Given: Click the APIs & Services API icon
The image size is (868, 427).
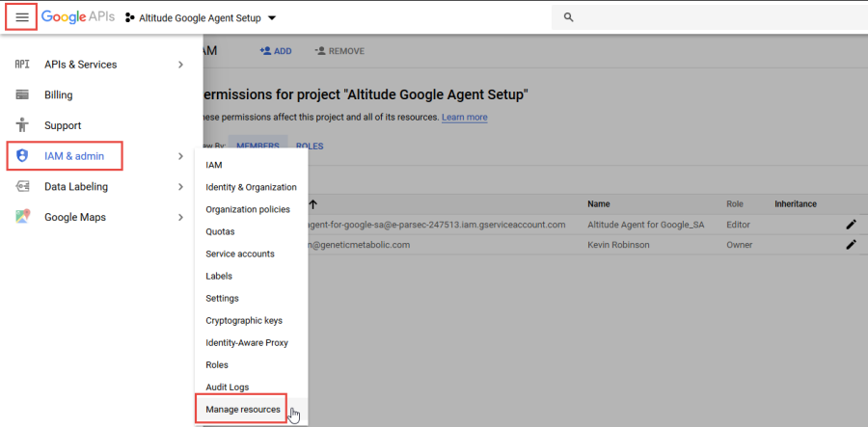Looking at the screenshot, I should tap(22, 65).
